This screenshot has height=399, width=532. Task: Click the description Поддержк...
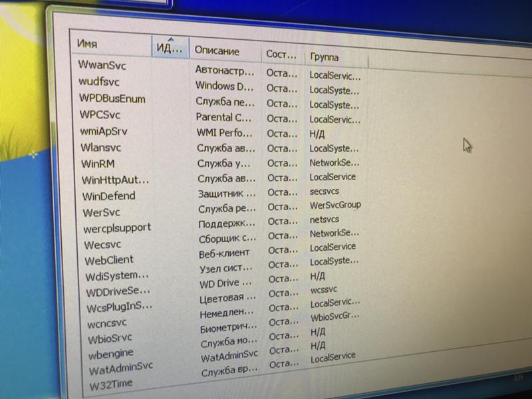[227, 224]
